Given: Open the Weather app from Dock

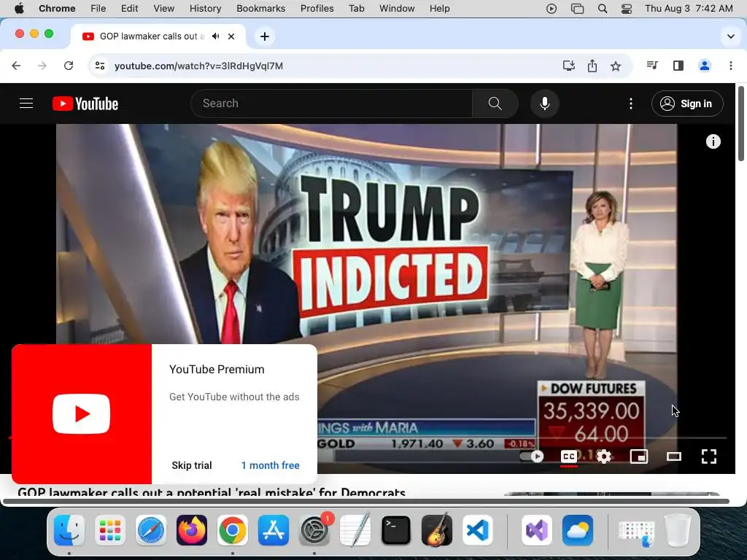Looking at the screenshot, I should click(x=578, y=530).
